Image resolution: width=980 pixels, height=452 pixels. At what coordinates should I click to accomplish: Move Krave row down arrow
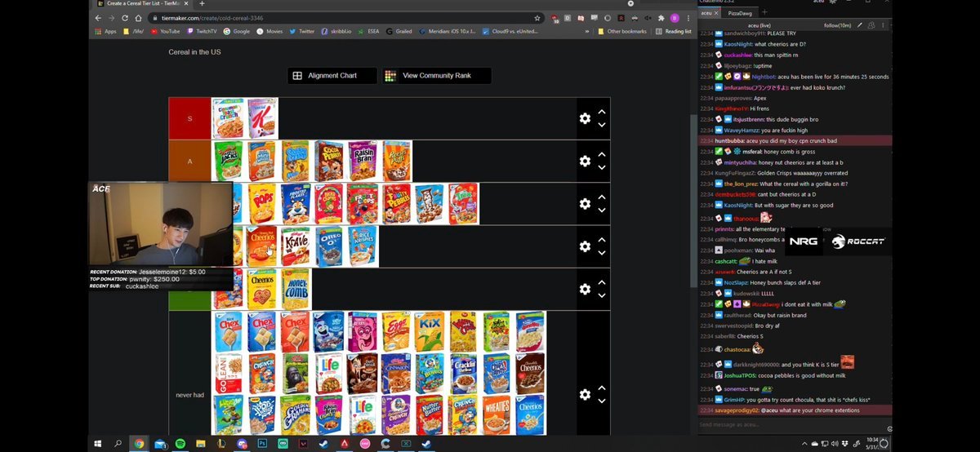point(602,253)
